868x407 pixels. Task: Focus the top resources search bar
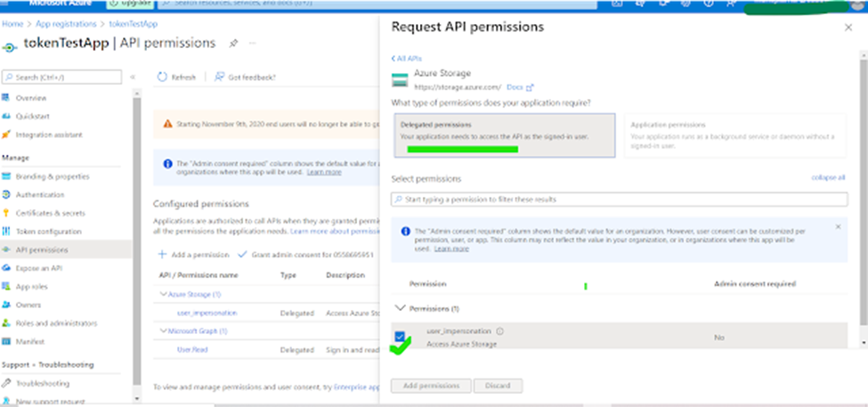coord(377,4)
